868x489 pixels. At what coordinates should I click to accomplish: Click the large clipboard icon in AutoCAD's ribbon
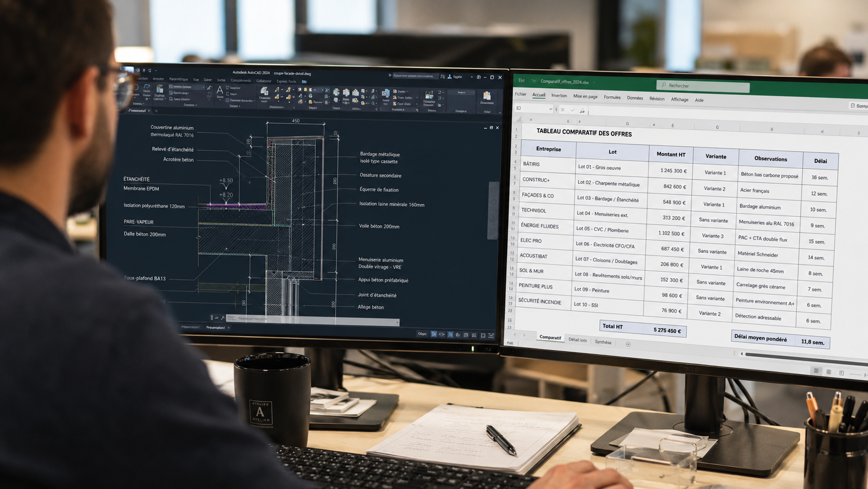point(486,96)
